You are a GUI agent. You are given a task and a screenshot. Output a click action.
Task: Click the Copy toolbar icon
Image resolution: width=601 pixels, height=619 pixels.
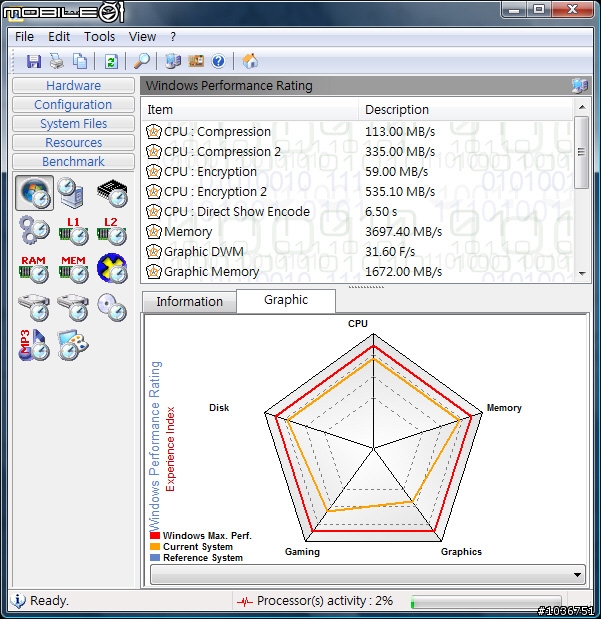tap(80, 61)
